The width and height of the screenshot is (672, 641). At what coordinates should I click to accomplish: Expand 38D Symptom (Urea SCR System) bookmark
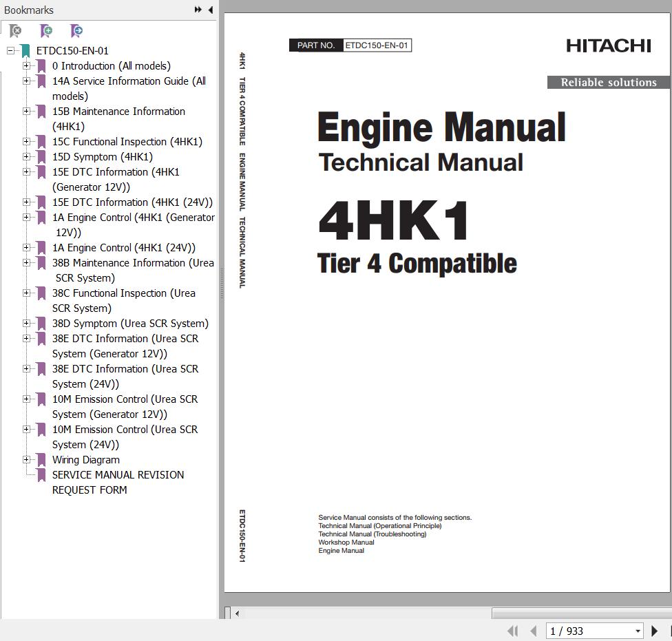pyautogui.click(x=27, y=323)
